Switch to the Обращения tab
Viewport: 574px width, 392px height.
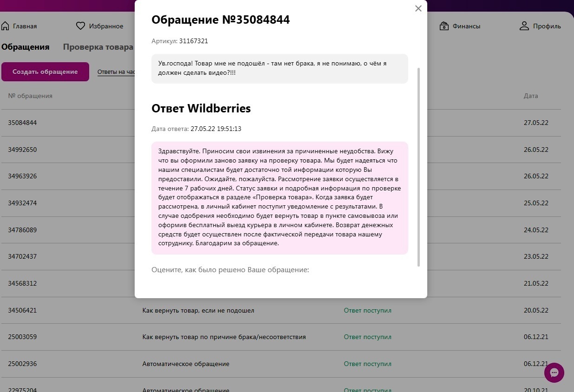(26, 47)
